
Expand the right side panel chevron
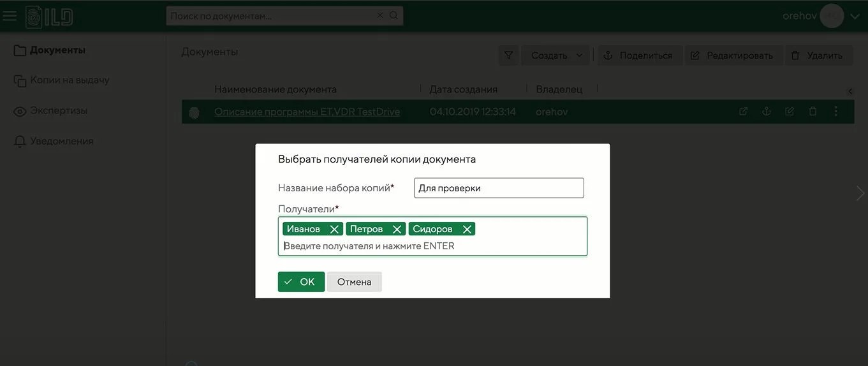860,193
